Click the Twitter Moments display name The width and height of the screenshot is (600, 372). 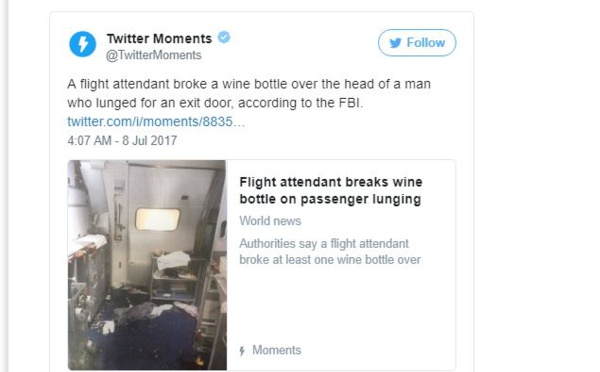pos(159,39)
